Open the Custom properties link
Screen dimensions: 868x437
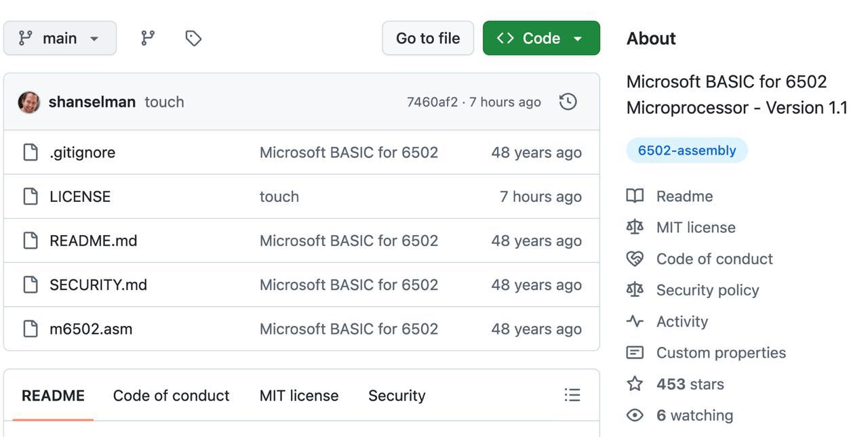721,352
